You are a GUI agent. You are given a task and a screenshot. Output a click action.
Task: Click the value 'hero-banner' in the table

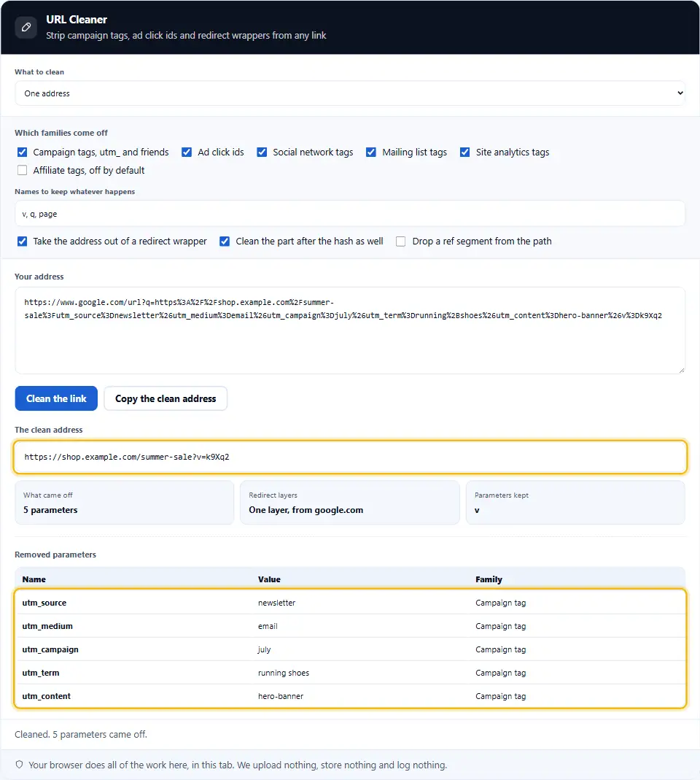click(281, 696)
